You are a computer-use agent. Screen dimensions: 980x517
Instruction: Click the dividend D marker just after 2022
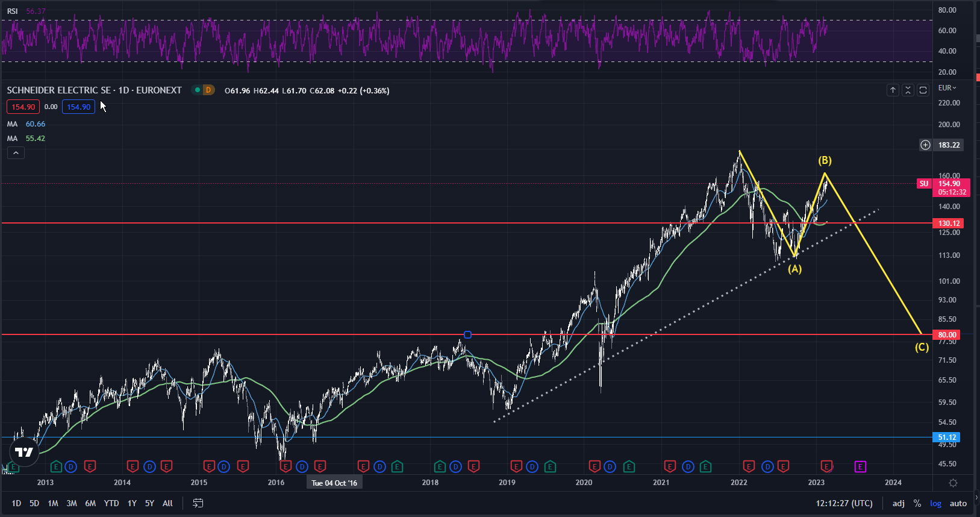tap(767, 466)
